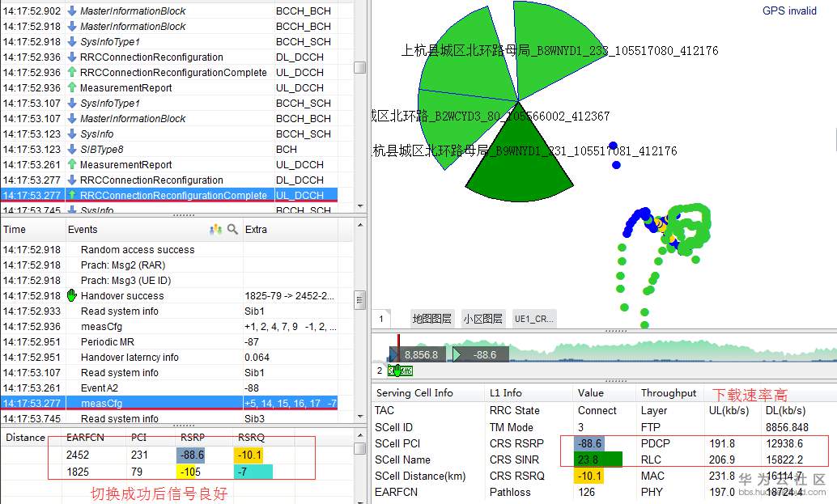This screenshot has height=504, width=837.
Task: Select the Prach: Msg2 (RAR) event
Action: tap(169, 265)
